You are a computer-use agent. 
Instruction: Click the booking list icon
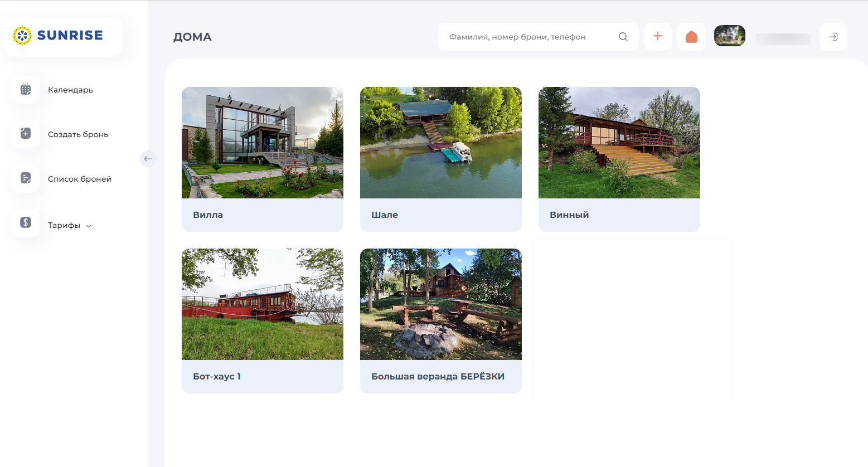26,178
